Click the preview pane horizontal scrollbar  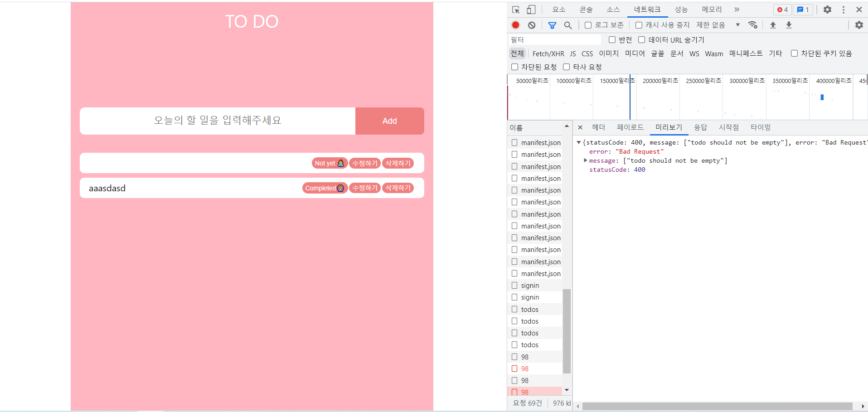pyautogui.click(x=718, y=406)
